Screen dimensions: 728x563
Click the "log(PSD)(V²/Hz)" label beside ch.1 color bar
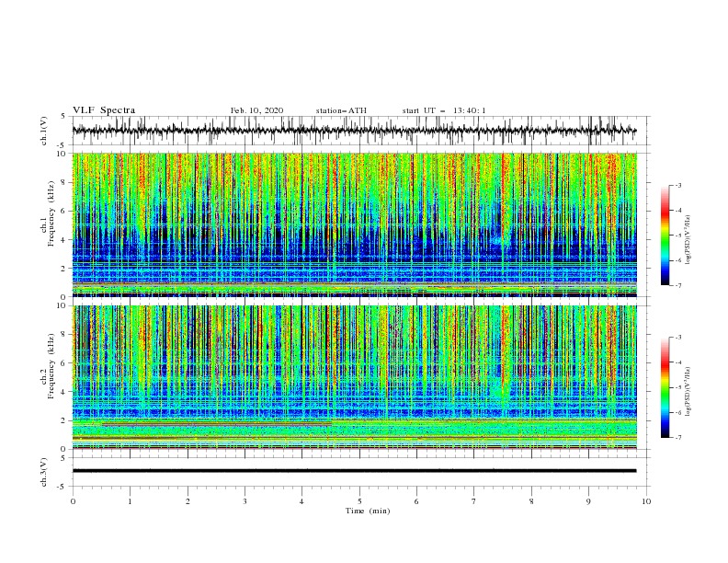click(688, 240)
